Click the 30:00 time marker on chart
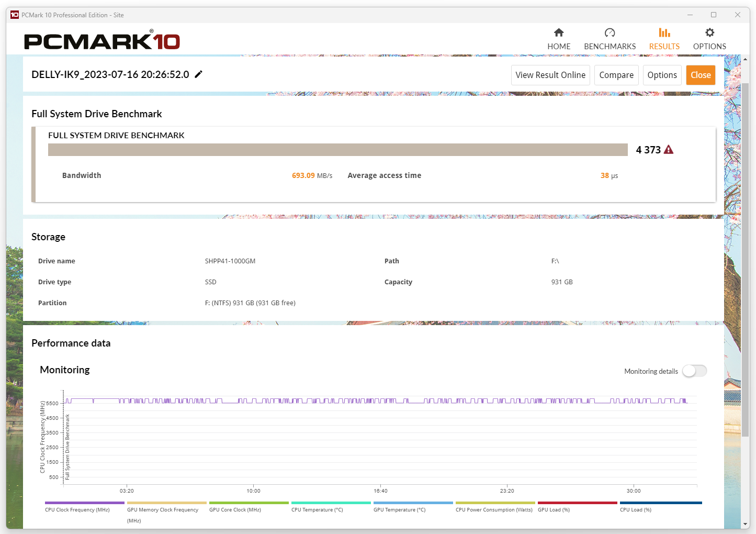The height and width of the screenshot is (534, 756). click(634, 491)
